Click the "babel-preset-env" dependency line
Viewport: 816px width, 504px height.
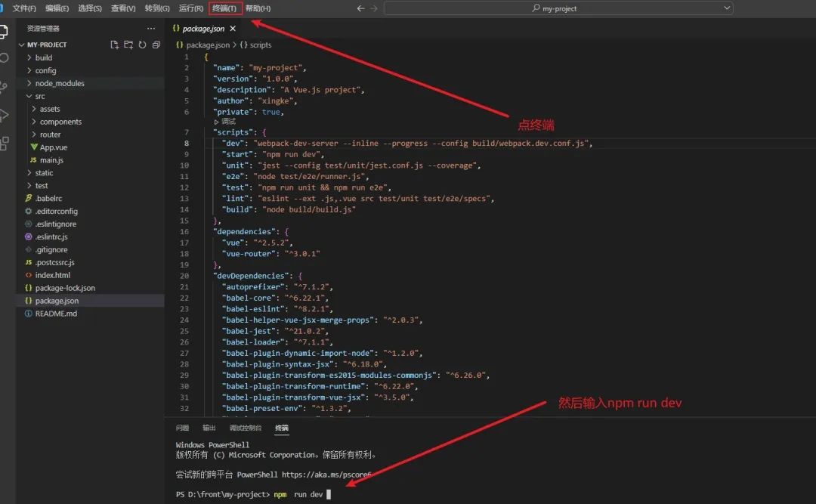[286, 409]
